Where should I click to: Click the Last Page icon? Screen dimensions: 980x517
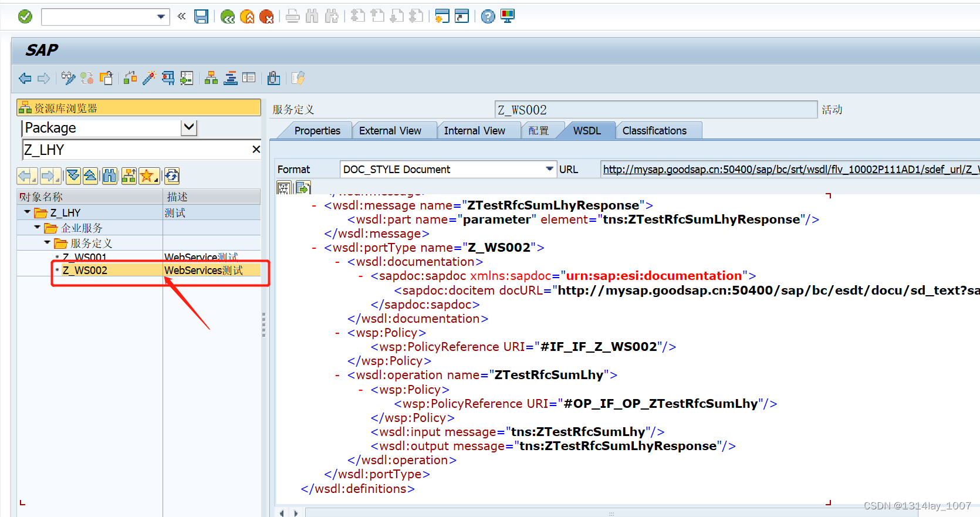pos(416,16)
